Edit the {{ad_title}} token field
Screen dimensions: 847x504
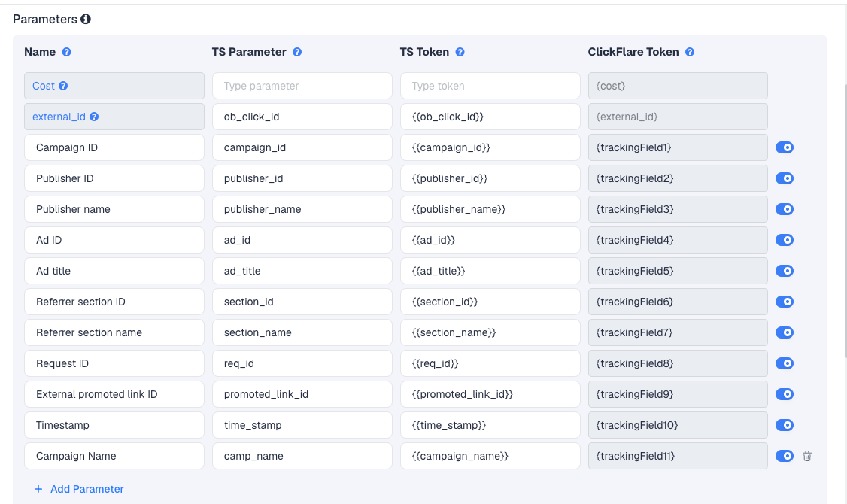point(490,271)
